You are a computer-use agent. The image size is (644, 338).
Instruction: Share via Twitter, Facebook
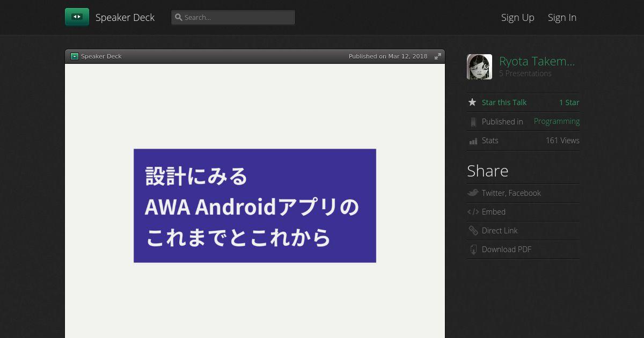coord(511,193)
